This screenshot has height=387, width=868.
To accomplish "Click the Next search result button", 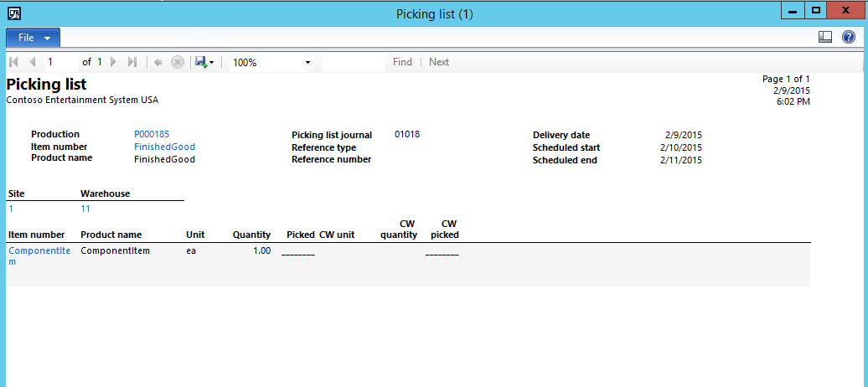I will coord(439,62).
